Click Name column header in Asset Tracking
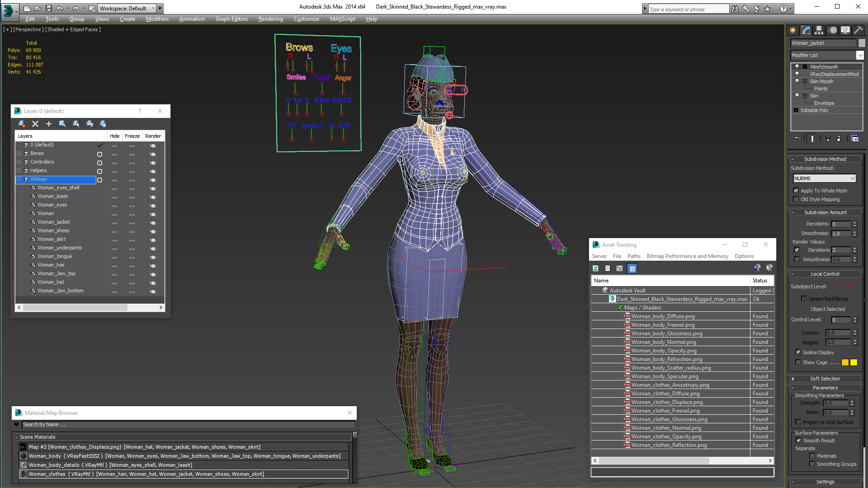The width and height of the screenshot is (868, 488). click(670, 281)
